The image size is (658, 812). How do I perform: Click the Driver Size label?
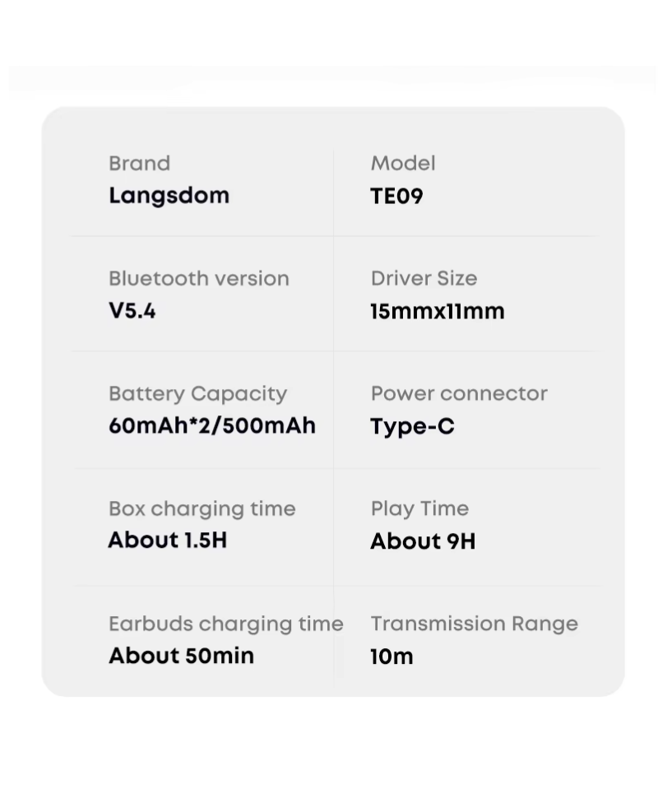(424, 279)
